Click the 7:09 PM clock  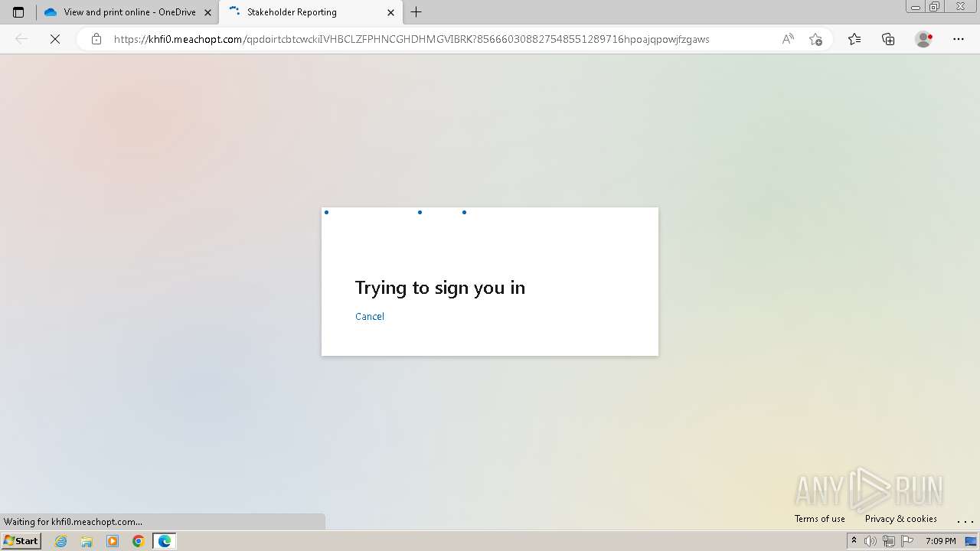point(941,541)
